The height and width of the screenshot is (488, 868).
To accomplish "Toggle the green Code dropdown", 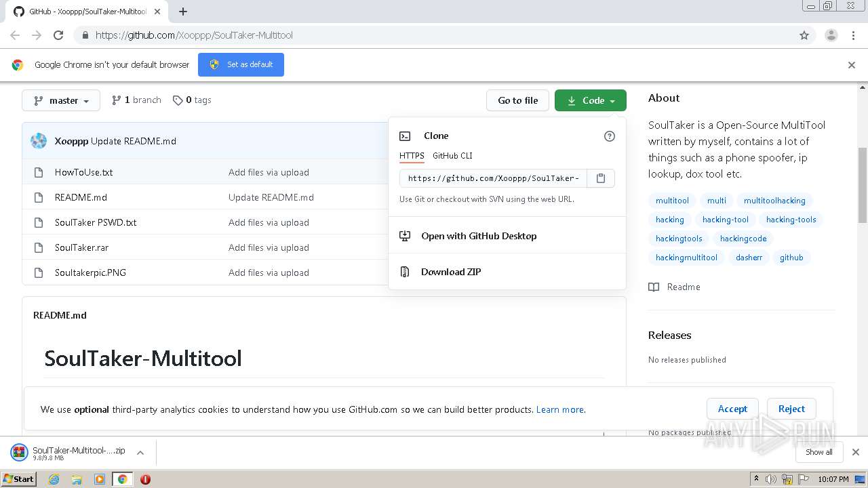I will click(591, 100).
